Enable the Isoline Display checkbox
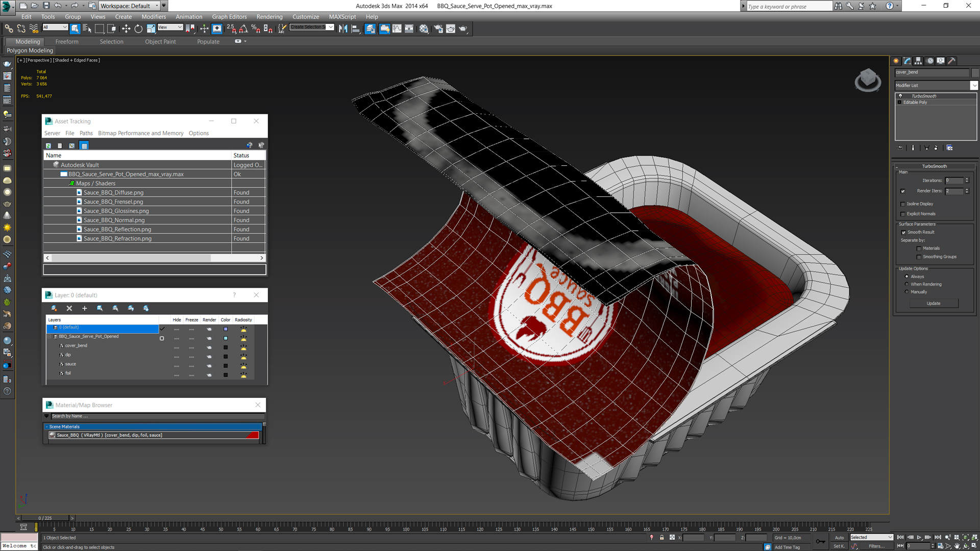This screenshot has width=980, height=551. pyautogui.click(x=903, y=204)
